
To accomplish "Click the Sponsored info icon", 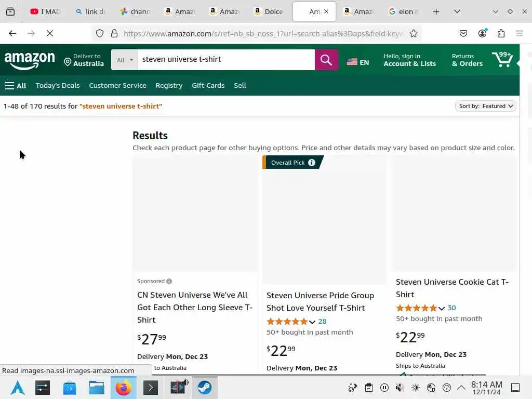I will coord(169,281).
